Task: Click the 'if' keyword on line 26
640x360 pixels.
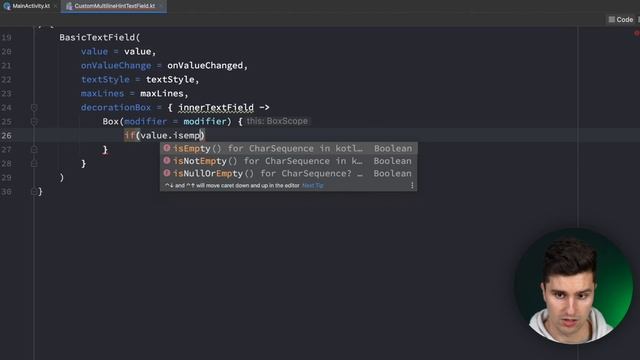Action: (x=129, y=136)
